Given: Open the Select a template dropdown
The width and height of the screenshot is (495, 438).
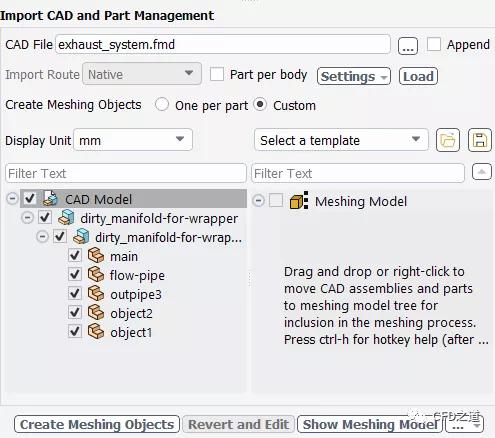Looking at the screenshot, I should (341, 140).
